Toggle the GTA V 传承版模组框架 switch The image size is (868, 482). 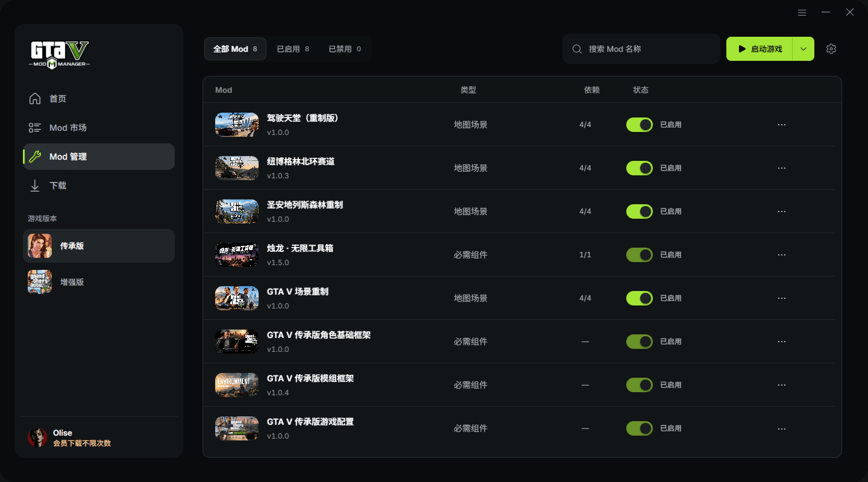pyautogui.click(x=640, y=385)
